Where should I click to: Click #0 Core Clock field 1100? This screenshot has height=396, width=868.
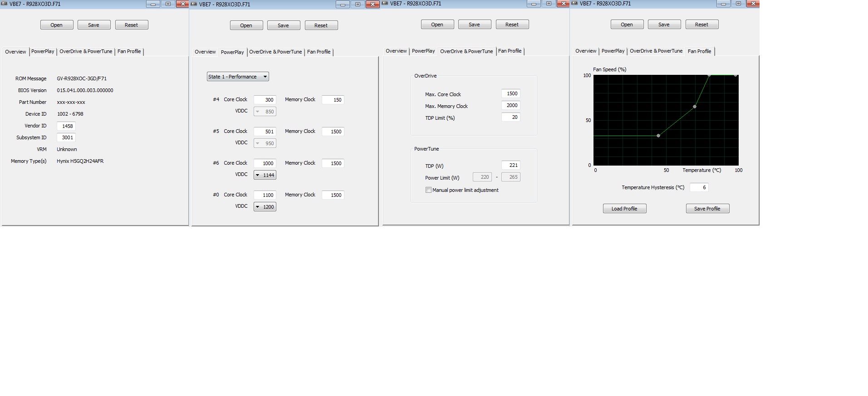[x=265, y=195]
